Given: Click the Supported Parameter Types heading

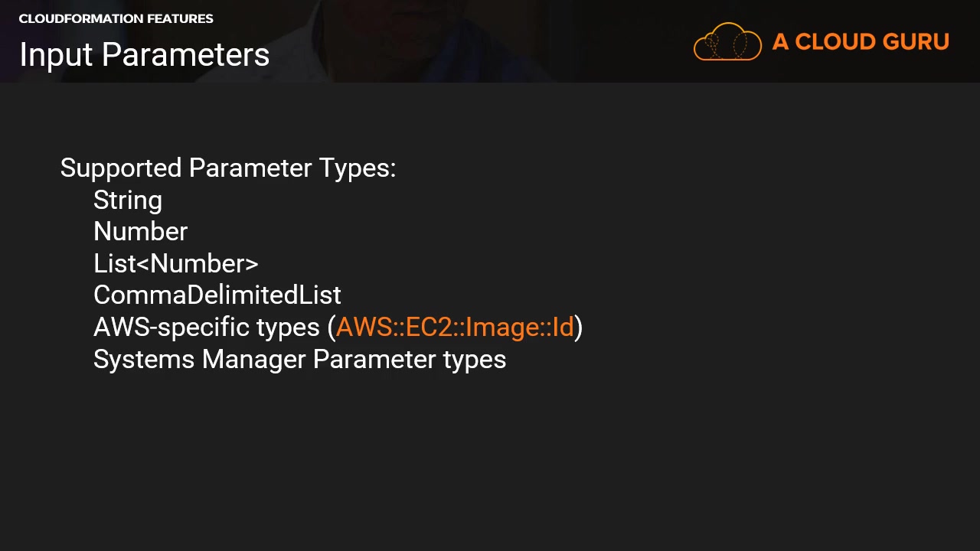Looking at the screenshot, I should (x=227, y=168).
